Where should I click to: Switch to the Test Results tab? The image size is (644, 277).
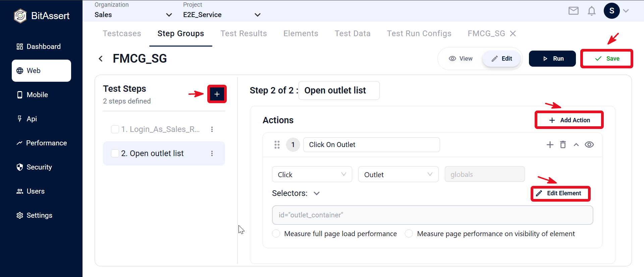click(x=244, y=33)
